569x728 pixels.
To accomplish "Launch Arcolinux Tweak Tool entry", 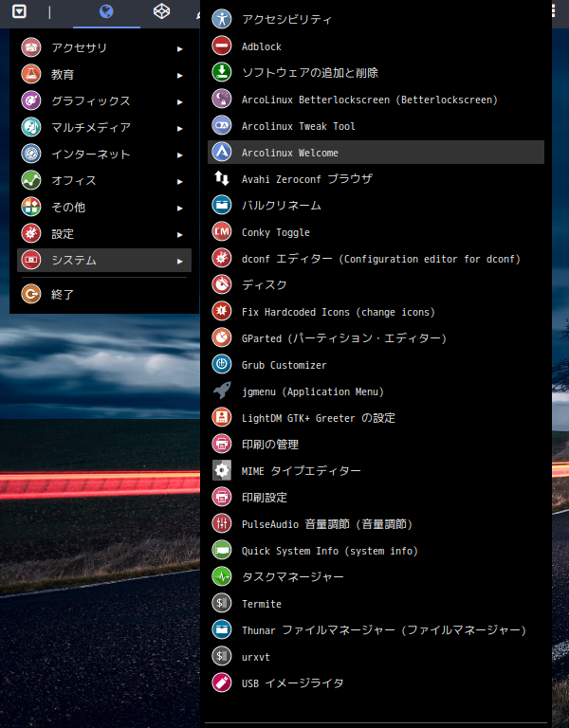I will [376, 126].
